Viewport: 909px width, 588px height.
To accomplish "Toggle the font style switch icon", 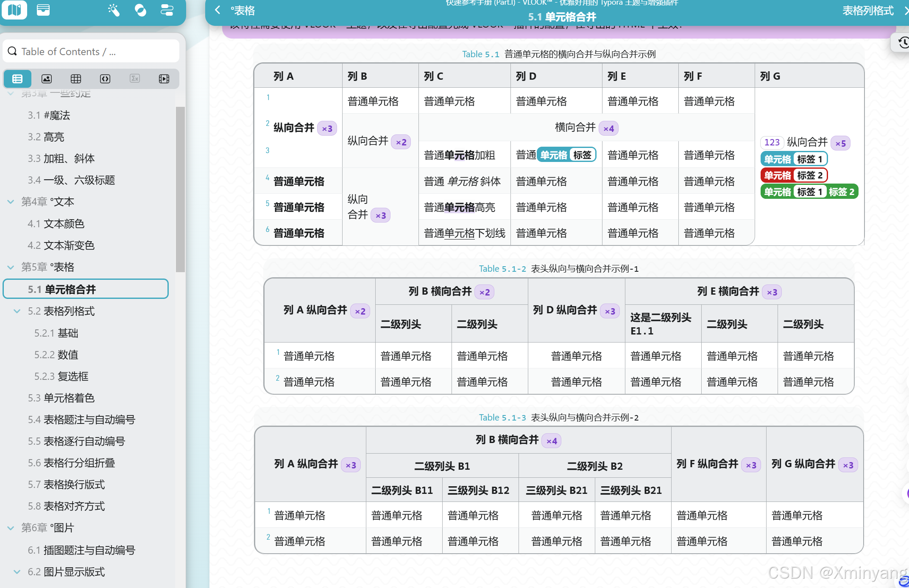I will point(167,10).
